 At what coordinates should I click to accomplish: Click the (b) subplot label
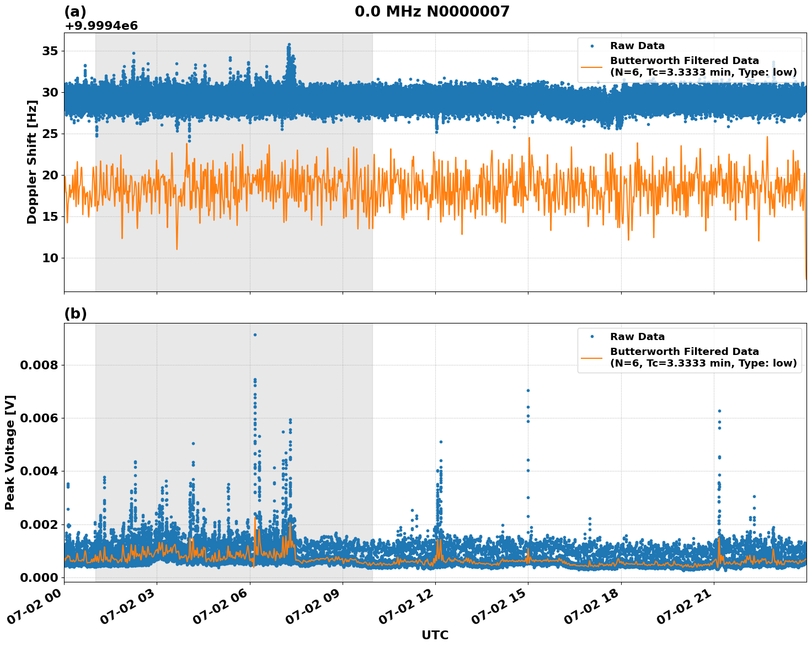click(76, 314)
